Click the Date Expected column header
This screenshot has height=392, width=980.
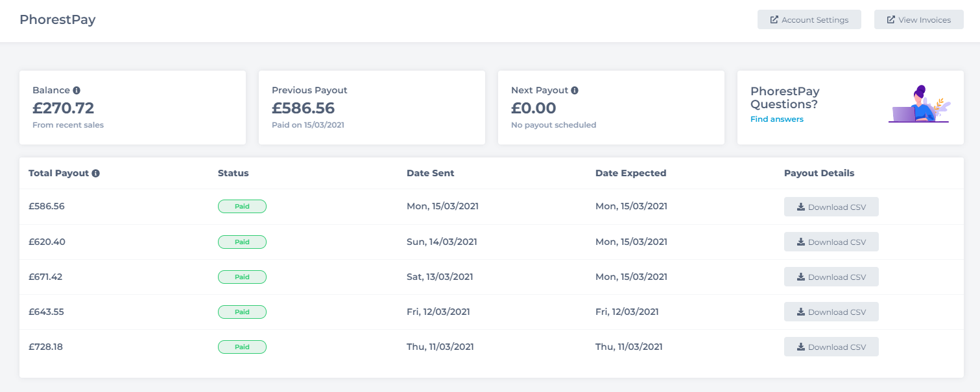click(x=631, y=173)
